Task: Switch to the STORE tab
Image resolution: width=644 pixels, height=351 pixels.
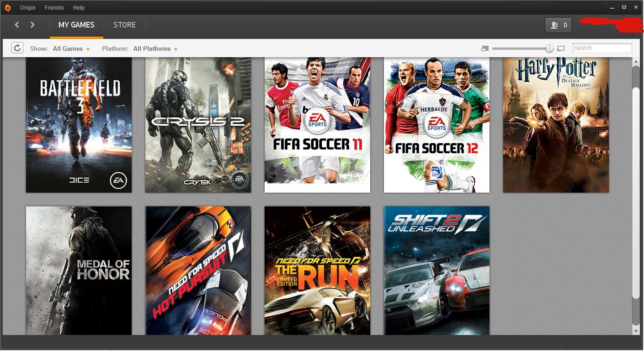Action: click(x=124, y=25)
